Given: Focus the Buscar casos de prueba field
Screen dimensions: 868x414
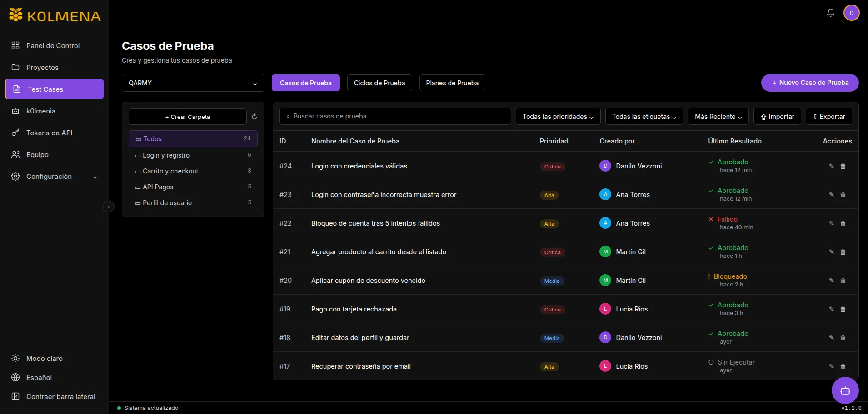Looking at the screenshot, I should pyautogui.click(x=395, y=116).
